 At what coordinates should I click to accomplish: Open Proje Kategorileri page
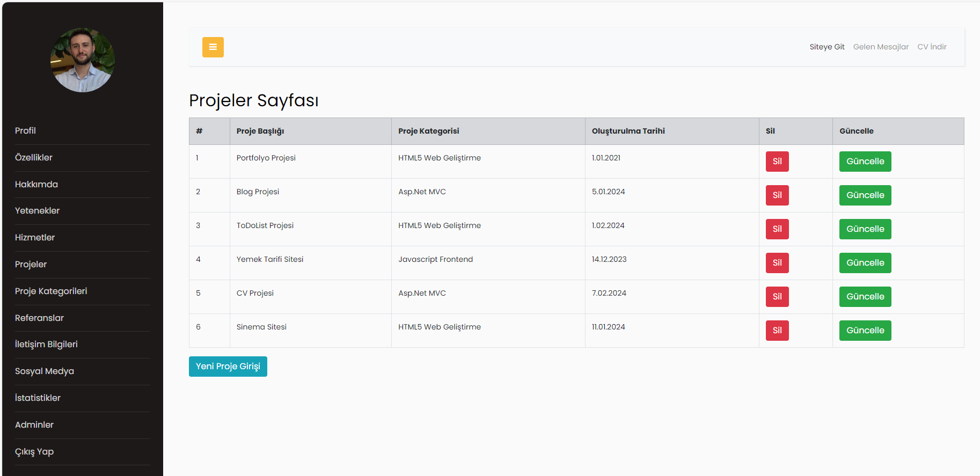pos(51,291)
